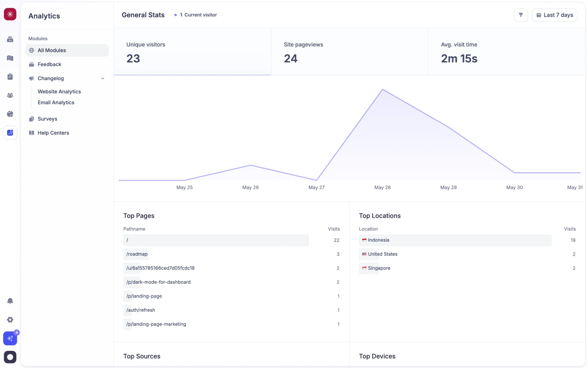The width and height of the screenshot is (588, 368).
Task: Open the users group icon in left rail
Action: pos(10,95)
